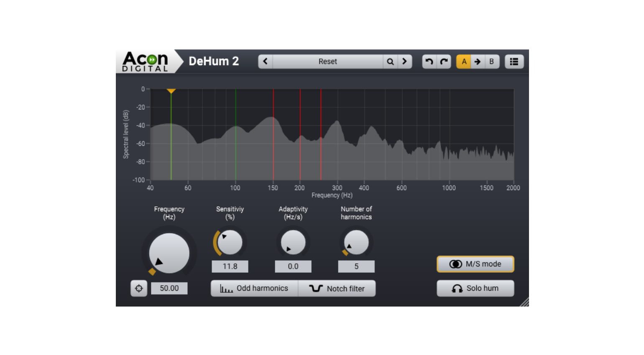Image resolution: width=644 pixels, height=355 pixels.
Task: Redo the last undone change
Action: click(443, 61)
